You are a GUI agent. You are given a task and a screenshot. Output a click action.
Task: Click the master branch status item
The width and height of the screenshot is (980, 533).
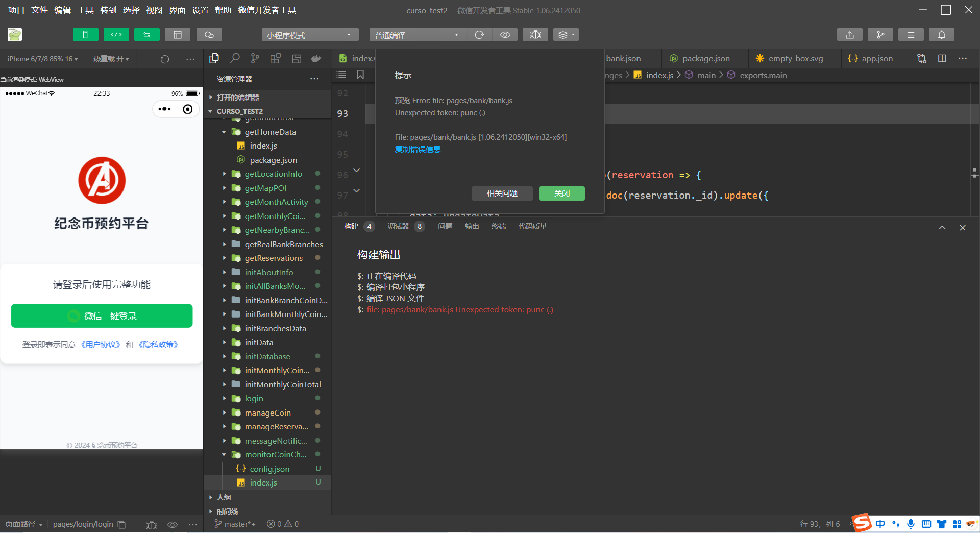[x=235, y=524]
